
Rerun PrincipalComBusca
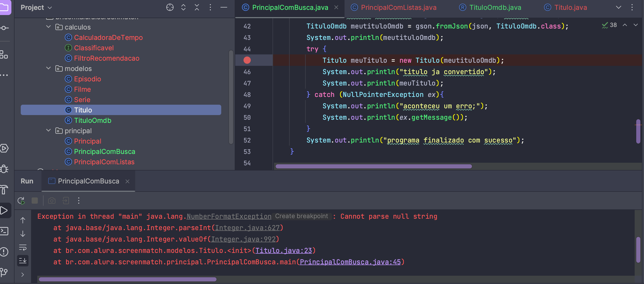click(21, 201)
